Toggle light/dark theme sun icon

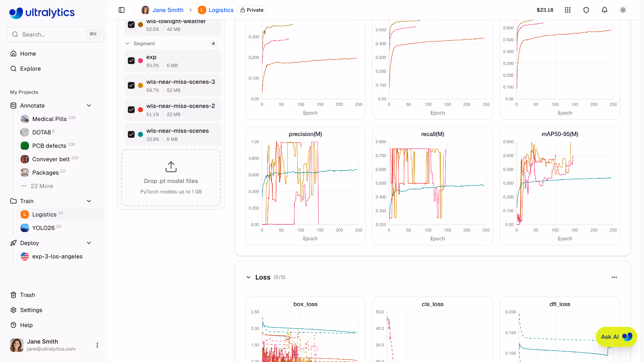click(x=623, y=10)
